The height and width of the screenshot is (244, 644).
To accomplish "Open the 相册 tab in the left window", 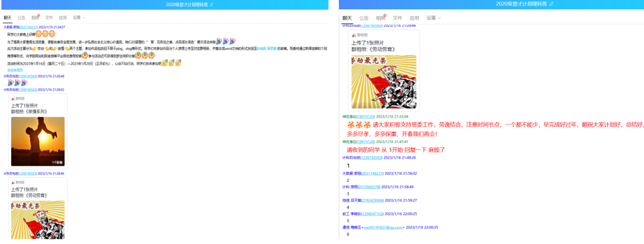I will [x=35, y=18].
